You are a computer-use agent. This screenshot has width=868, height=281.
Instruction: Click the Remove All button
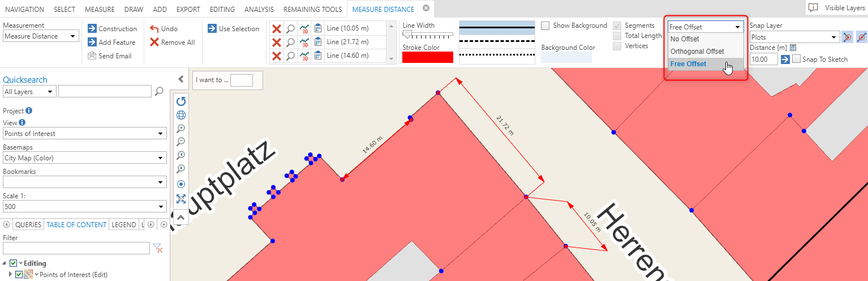[173, 42]
